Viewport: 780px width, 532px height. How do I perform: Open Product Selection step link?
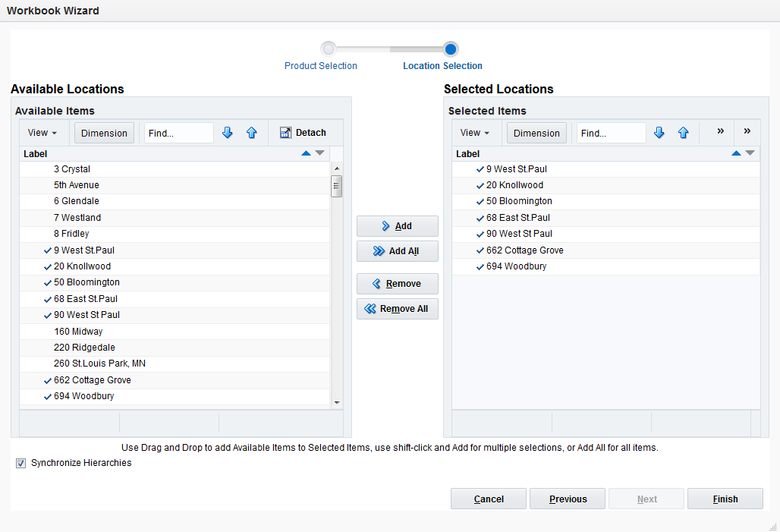(x=321, y=66)
